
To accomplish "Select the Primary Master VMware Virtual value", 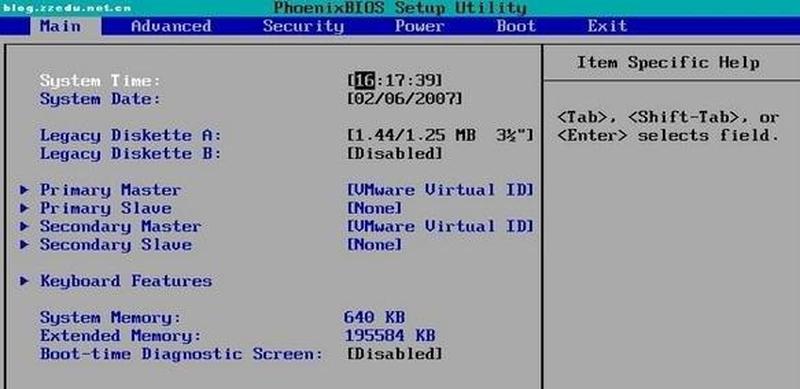I will click(440, 190).
